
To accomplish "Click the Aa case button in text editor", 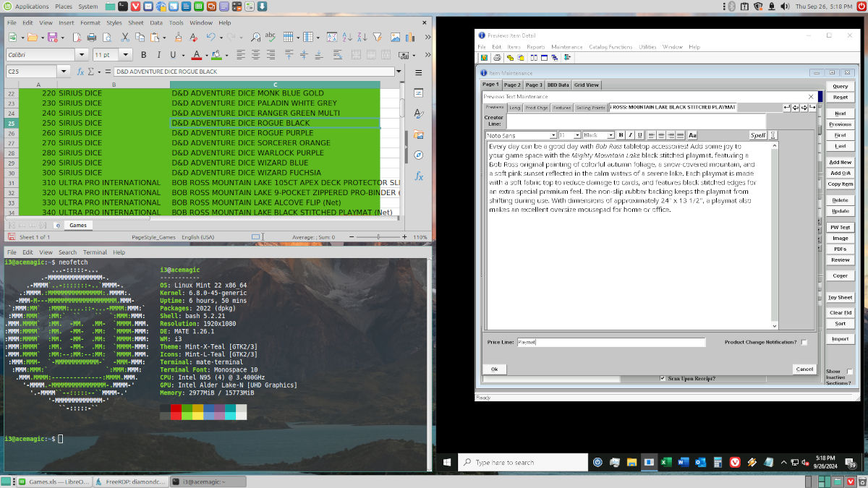I will (692, 135).
